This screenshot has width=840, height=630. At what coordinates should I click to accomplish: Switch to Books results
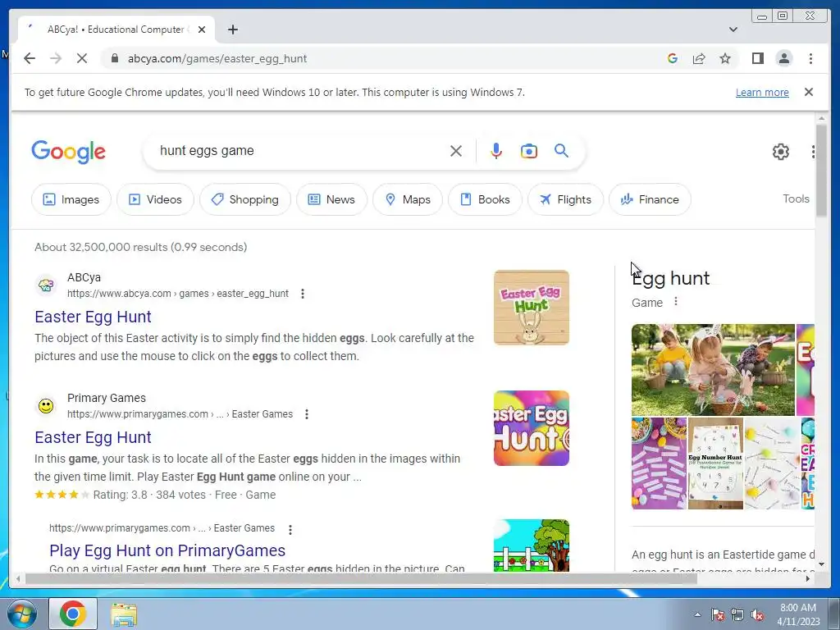pos(485,199)
